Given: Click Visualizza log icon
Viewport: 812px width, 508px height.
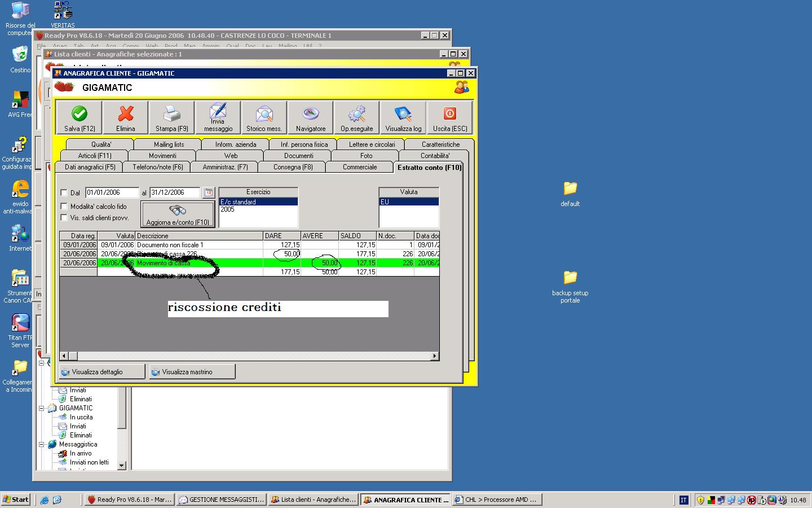Looking at the screenshot, I should coord(403,118).
